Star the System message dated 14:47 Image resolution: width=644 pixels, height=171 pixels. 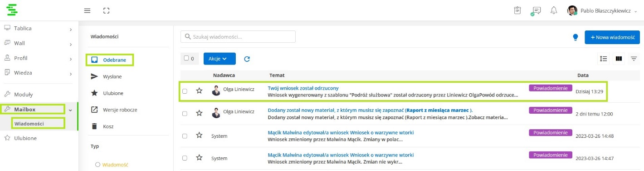point(199,158)
